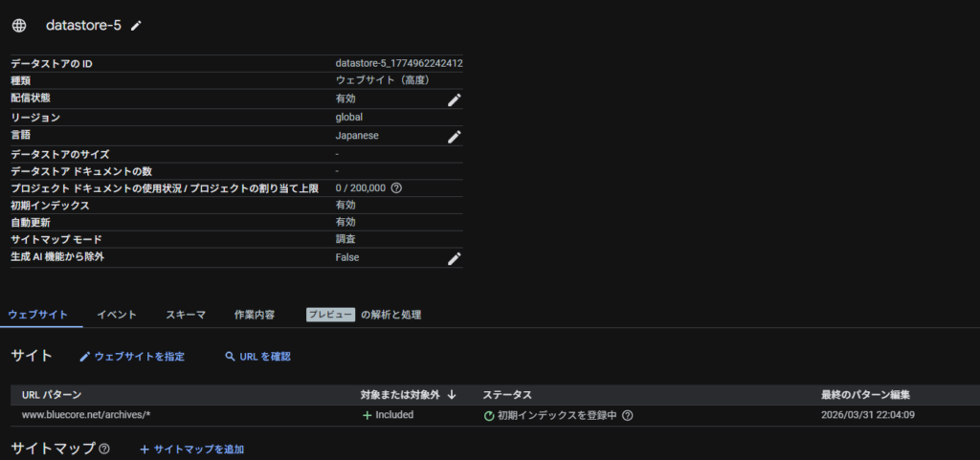980x460 pixels.
Task: Select the ウェブサイト tab
Action: (38, 315)
